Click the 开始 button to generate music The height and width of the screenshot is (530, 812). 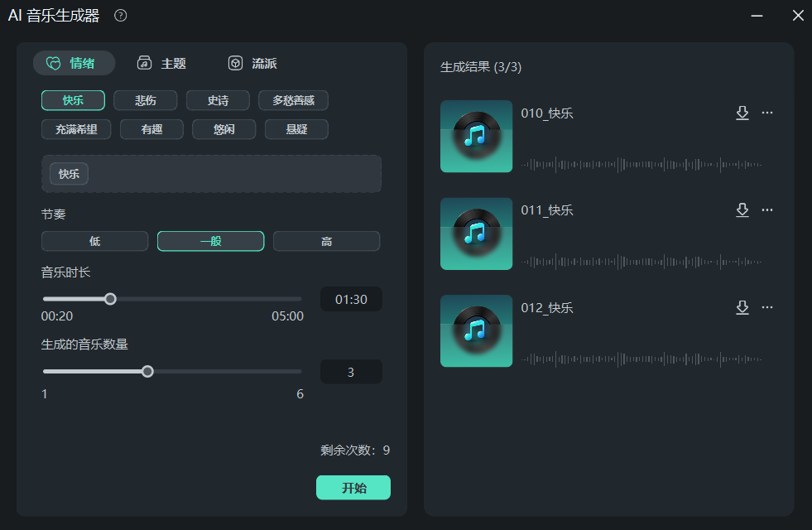(353, 487)
